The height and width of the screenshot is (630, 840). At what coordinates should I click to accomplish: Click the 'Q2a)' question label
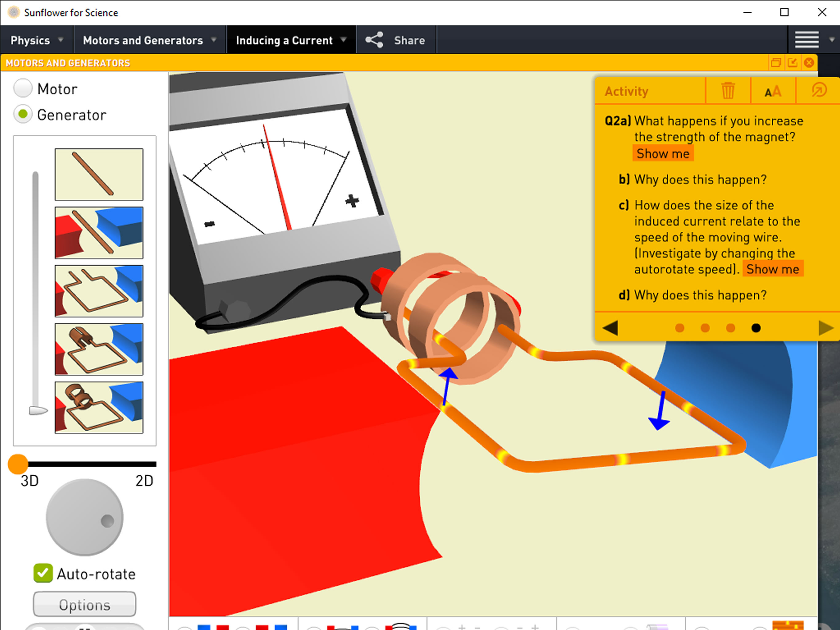pyautogui.click(x=618, y=121)
